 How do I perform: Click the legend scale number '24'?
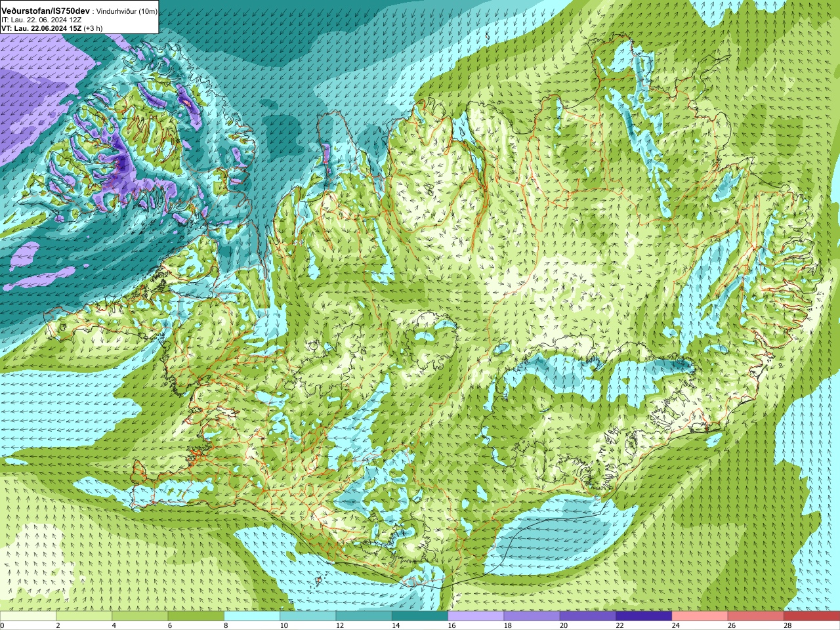[676, 625]
